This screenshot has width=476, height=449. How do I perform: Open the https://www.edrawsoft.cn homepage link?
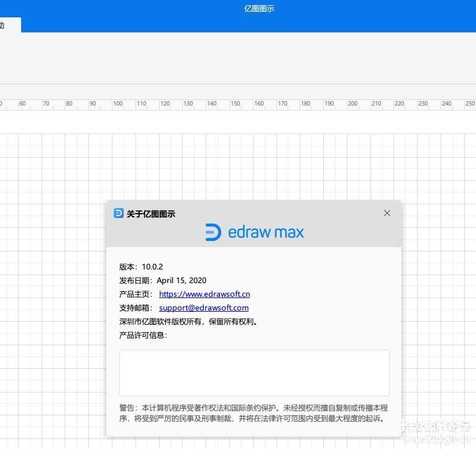(x=204, y=294)
